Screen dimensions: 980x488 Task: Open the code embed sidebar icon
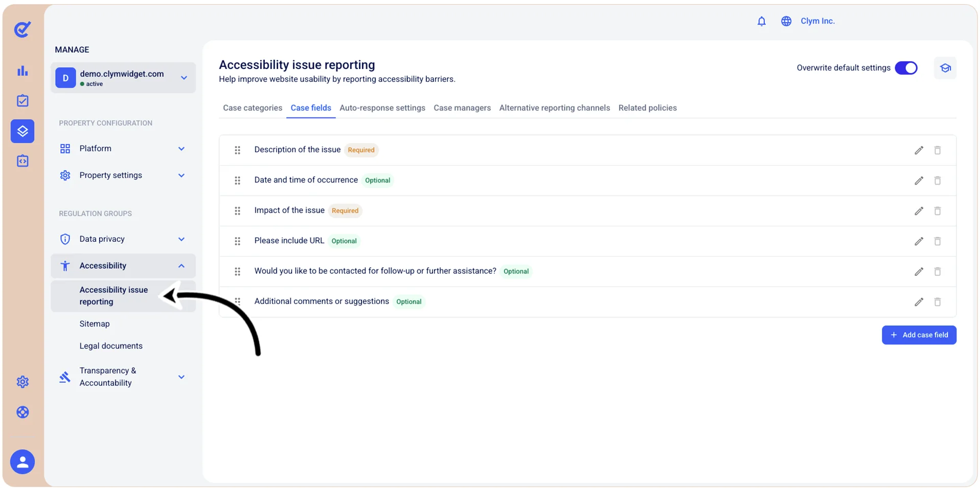[22, 161]
